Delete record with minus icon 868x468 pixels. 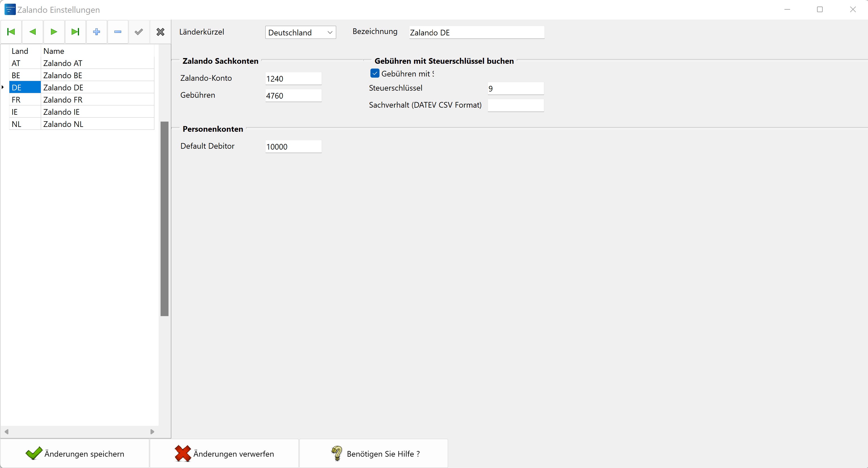pos(118,32)
